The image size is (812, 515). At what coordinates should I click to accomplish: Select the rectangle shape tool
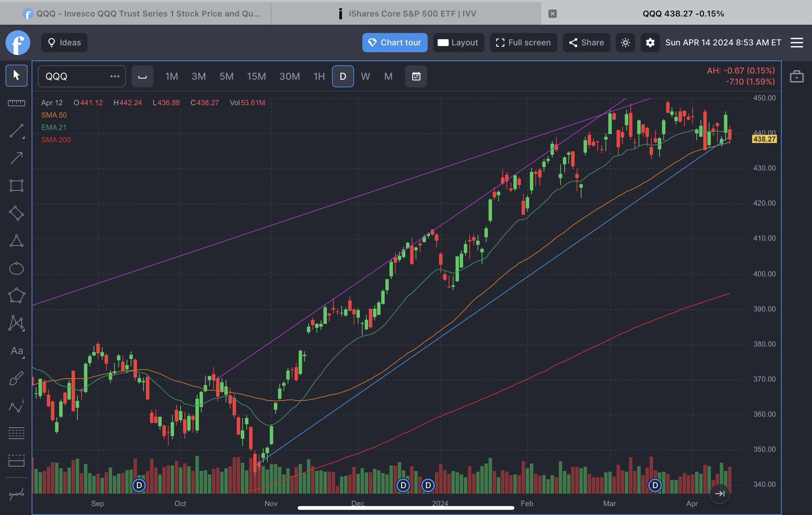16,186
